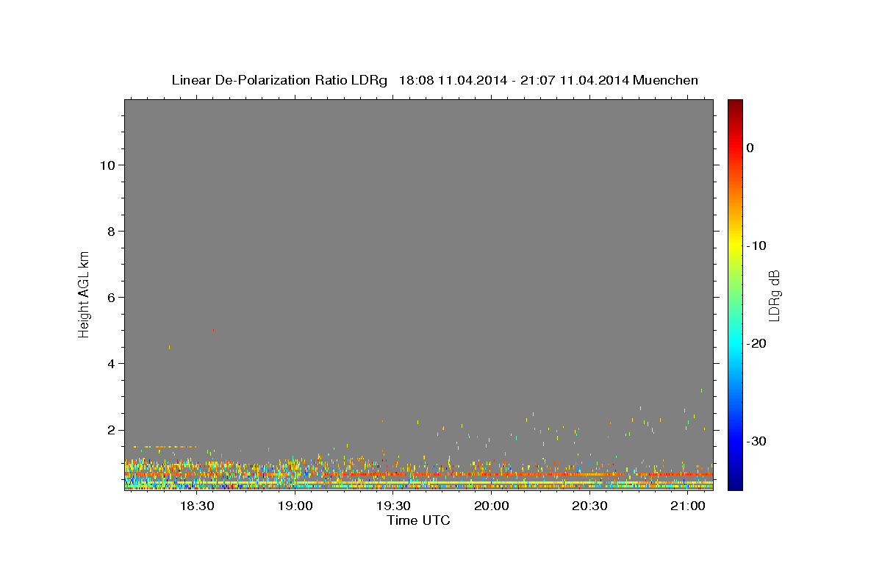Click the Height AGL km axis title
This screenshot has width=882, height=588.
click(x=85, y=294)
